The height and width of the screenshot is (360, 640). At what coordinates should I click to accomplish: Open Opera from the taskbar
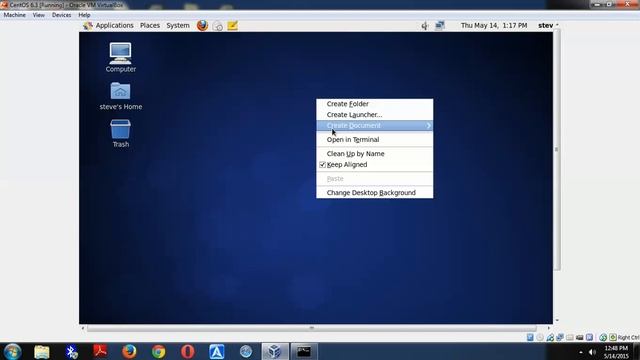pos(188,351)
